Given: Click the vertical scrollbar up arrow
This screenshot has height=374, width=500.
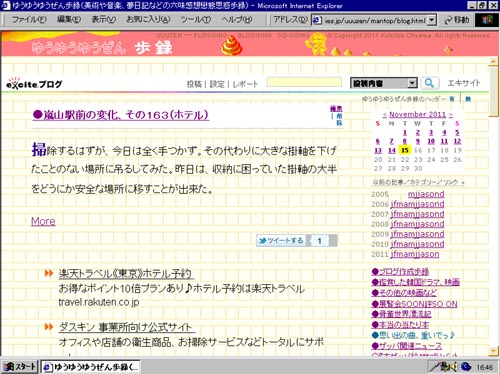Looking at the screenshot, I should coord(493,61).
